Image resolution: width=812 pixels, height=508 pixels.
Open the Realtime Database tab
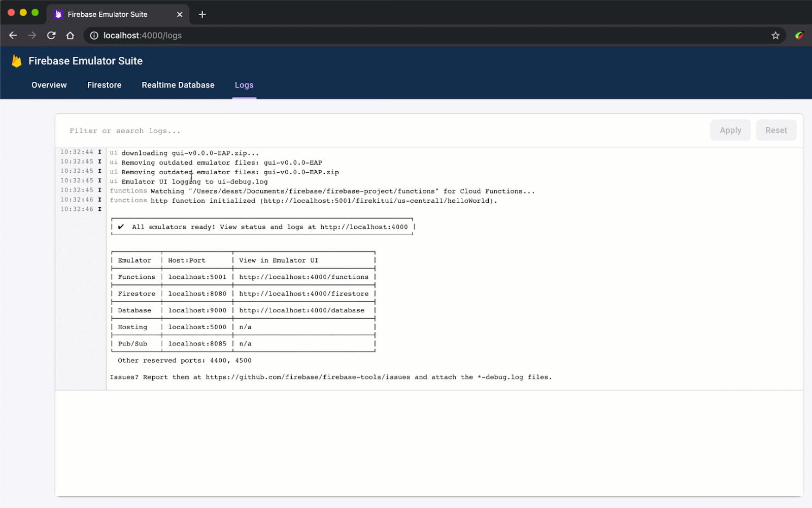click(x=178, y=85)
